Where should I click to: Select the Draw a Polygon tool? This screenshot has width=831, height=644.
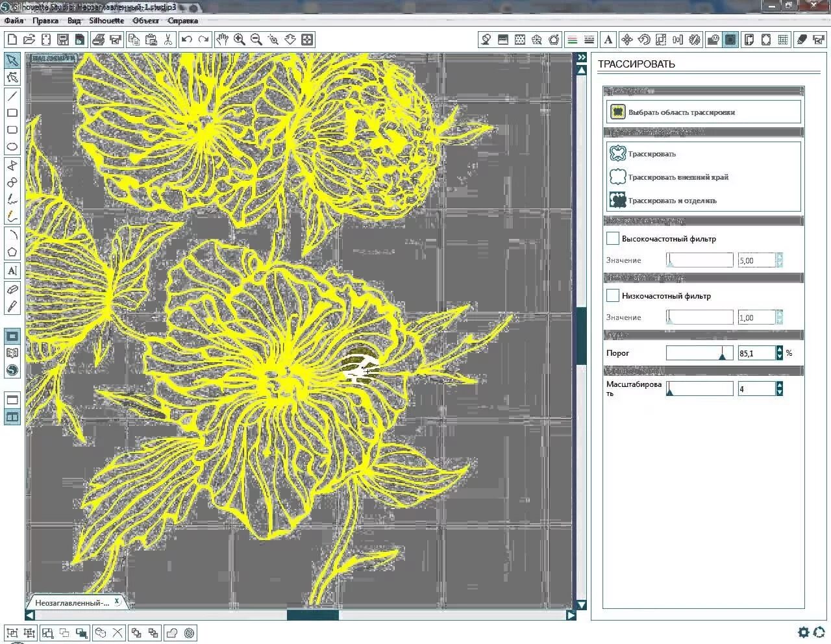[12, 252]
